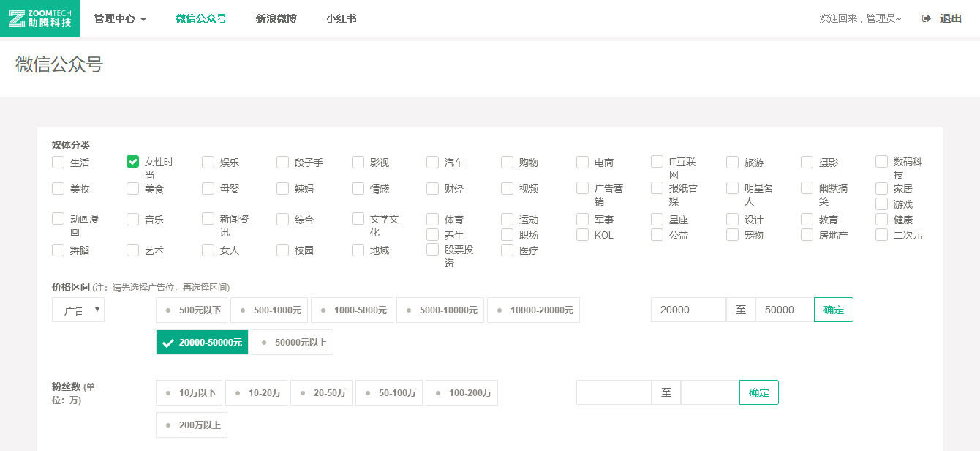Click the ZOOMTECH 助腾科技 logo

pyautogui.click(x=39, y=18)
